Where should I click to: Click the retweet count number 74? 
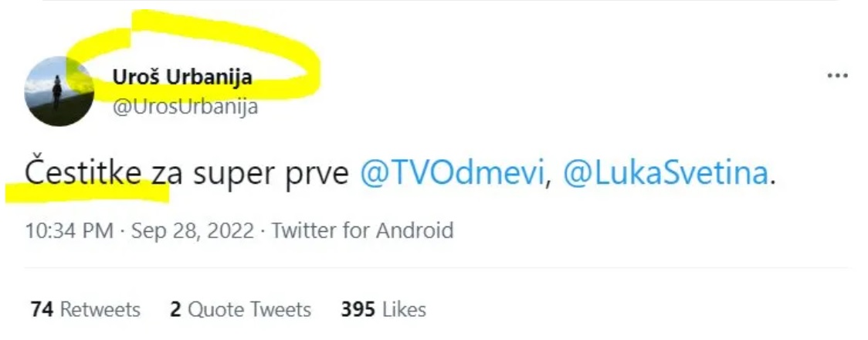click(x=42, y=310)
